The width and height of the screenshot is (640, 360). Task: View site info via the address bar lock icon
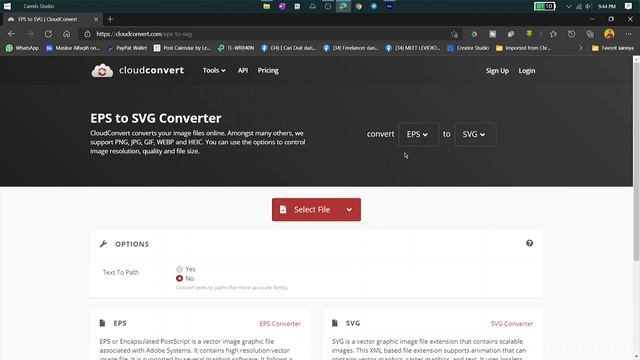(87, 34)
